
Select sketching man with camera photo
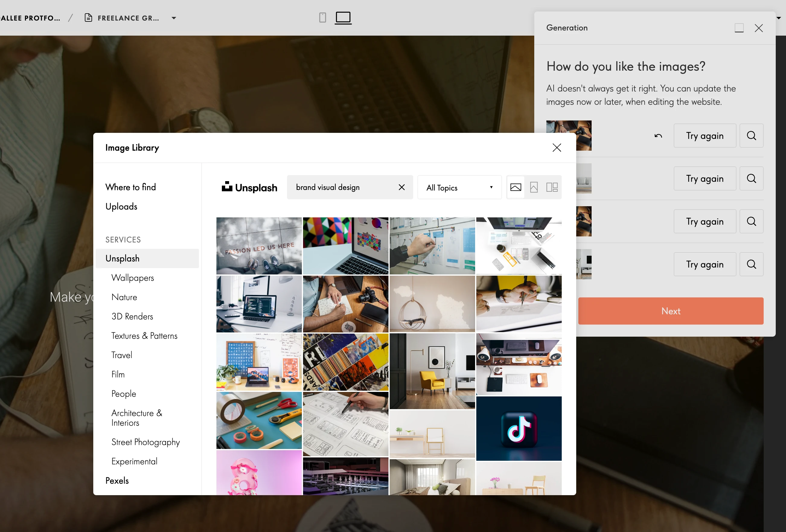346,304
